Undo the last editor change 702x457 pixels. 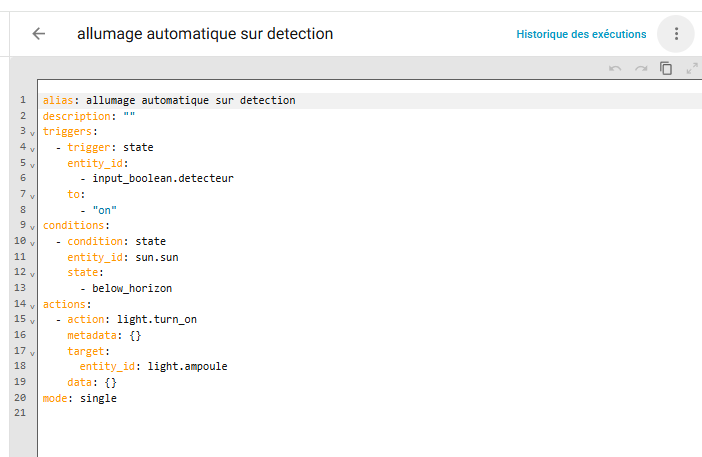click(615, 68)
